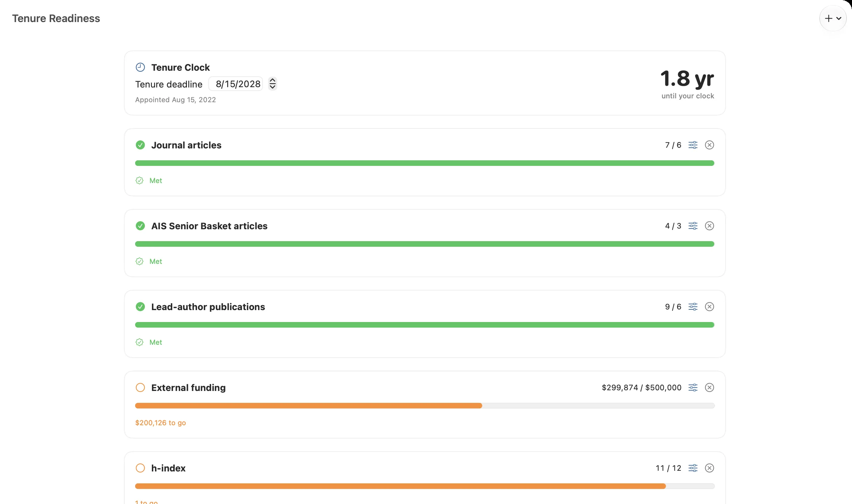
Task: Click the orange circle beside h-index
Action: coord(140,468)
